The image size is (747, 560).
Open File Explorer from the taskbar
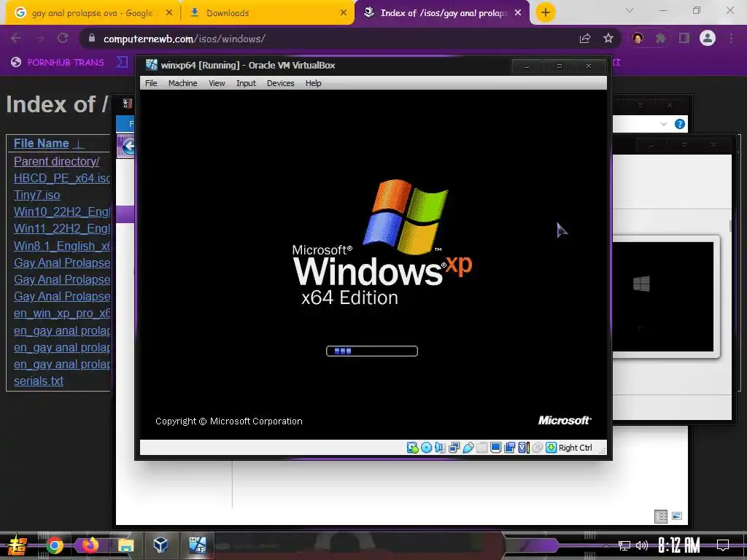(125, 545)
